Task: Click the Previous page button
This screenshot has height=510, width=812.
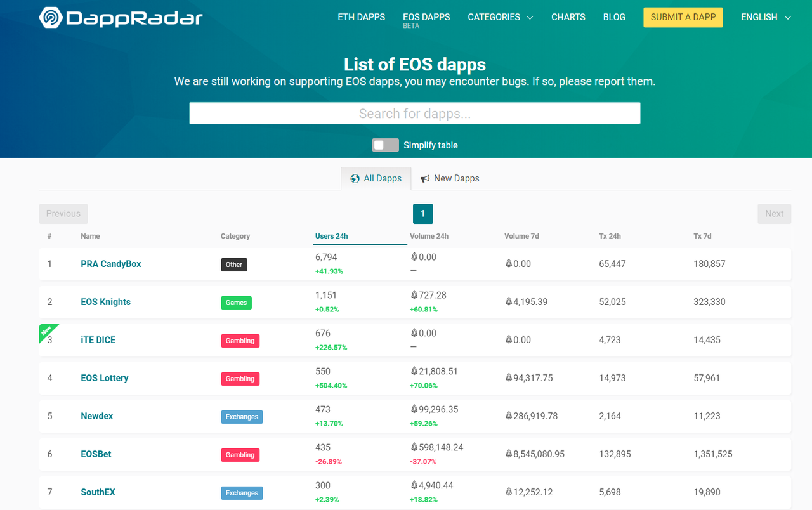Action: click(x=63, y=214)
